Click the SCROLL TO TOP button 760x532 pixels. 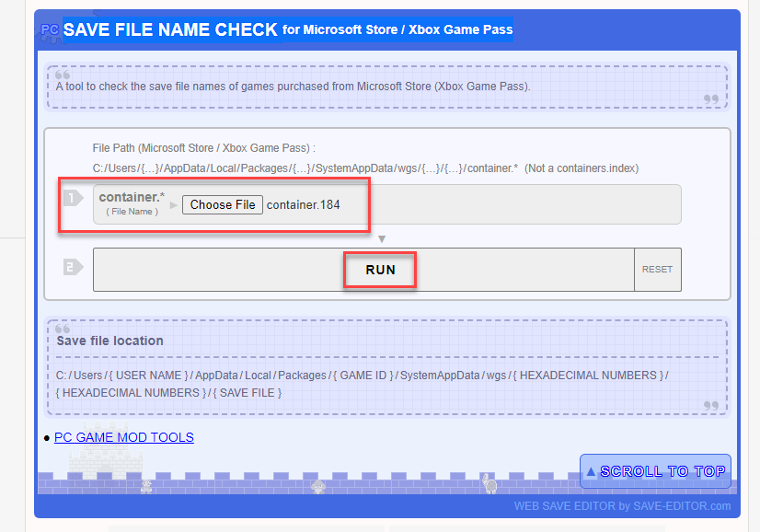point(655,471)
